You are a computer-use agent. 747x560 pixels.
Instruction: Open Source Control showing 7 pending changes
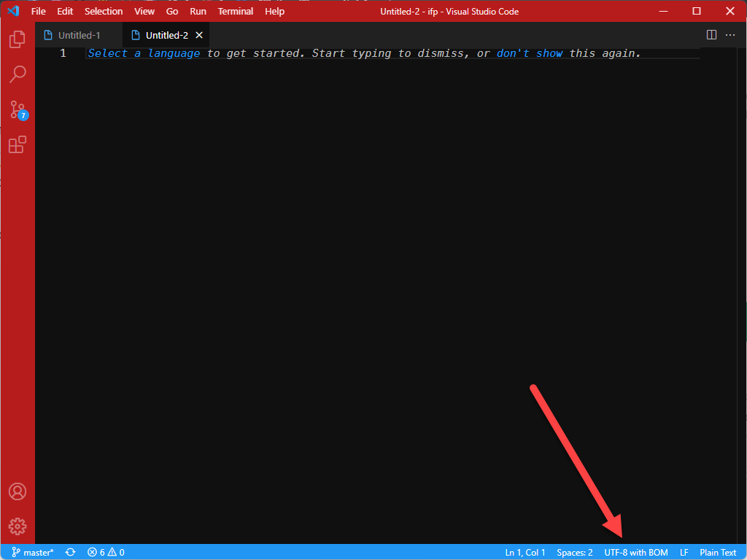pyautogui.click(x=18, y=109)
